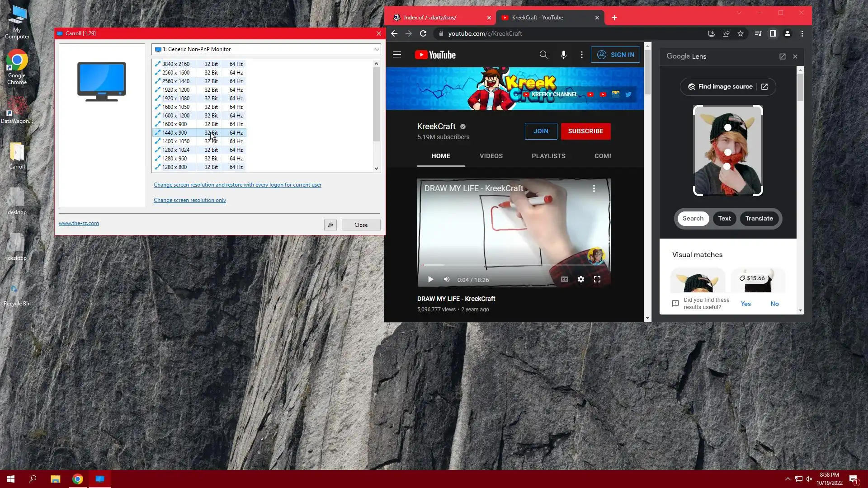Click the wrench settings button in Carroll
868x488 pixels.
point(330,225)
